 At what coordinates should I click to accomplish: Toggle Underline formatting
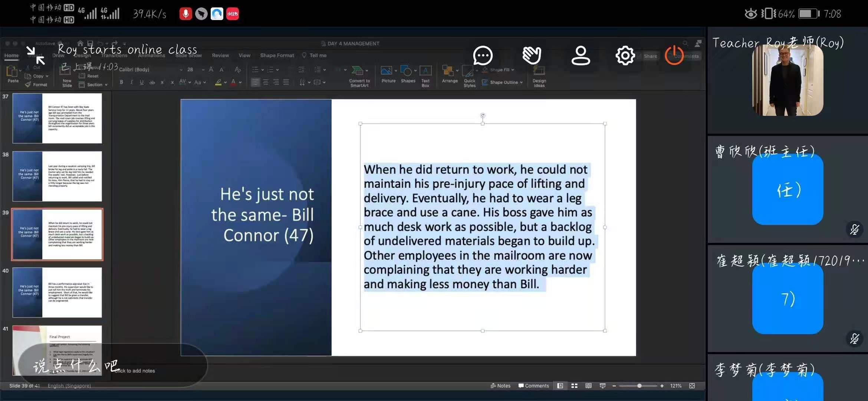141,82
